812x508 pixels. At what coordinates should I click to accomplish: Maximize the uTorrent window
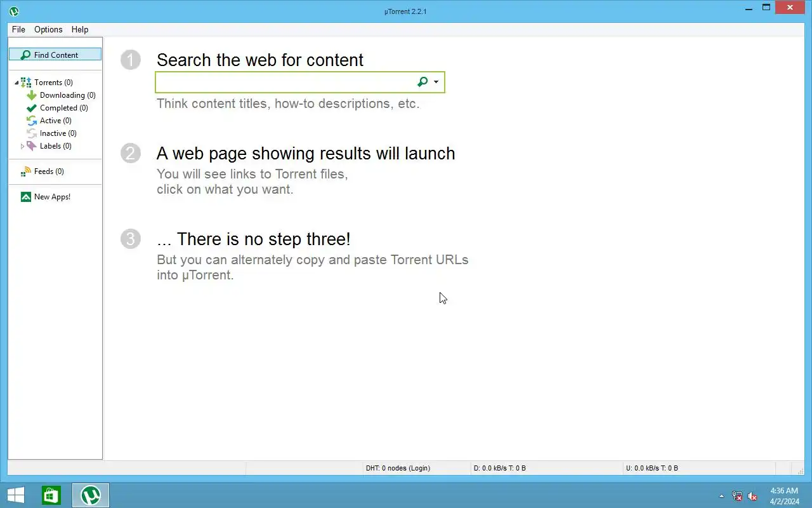tap(766, 8)
